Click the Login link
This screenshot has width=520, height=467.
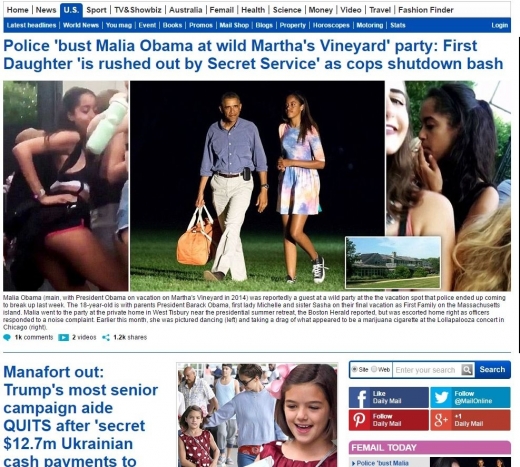[x=499, y=25]
